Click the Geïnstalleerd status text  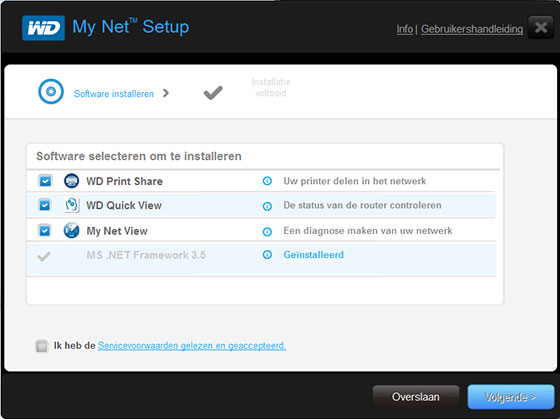coord(314,255)
